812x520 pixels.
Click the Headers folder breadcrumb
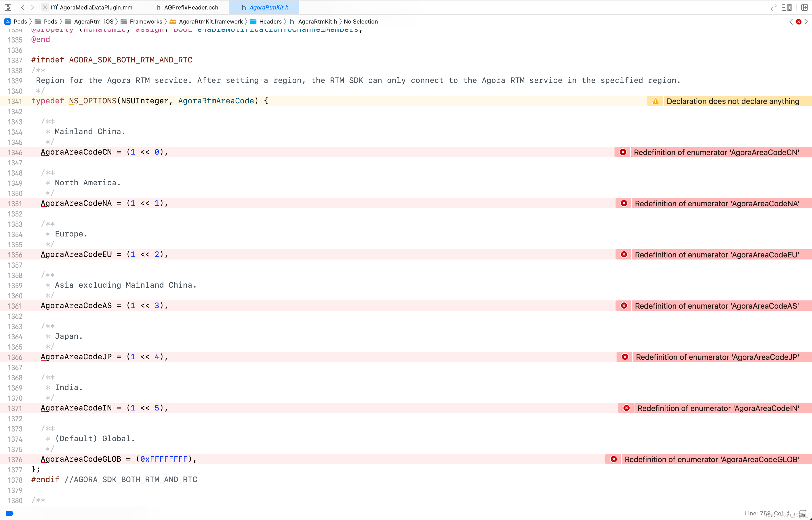[270, 21]
